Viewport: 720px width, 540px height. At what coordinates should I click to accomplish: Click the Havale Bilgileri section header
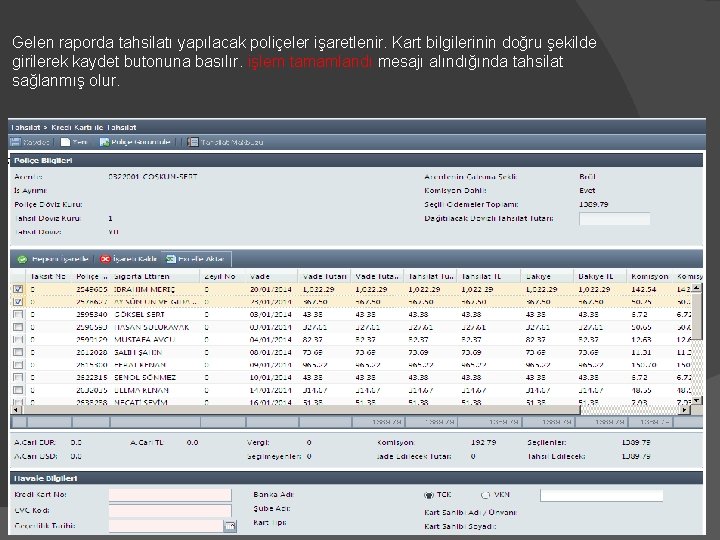[45, 478]
